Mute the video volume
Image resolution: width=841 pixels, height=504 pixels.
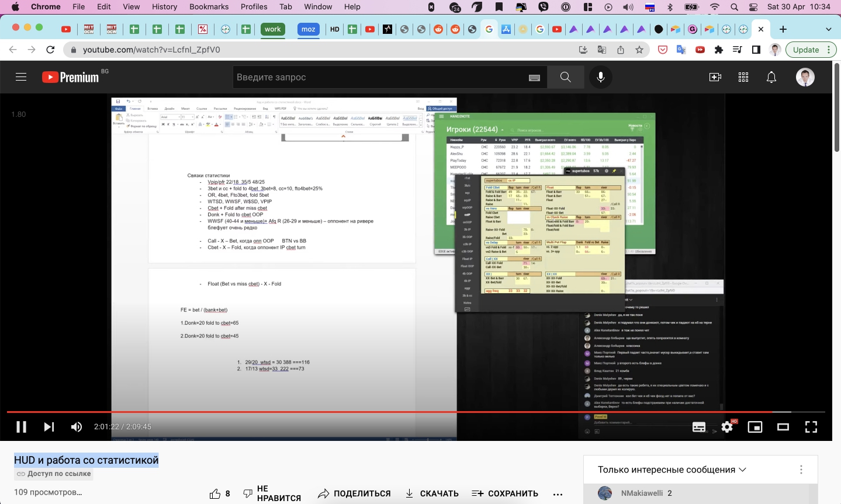pyautogui.click(x=77, y=427)
